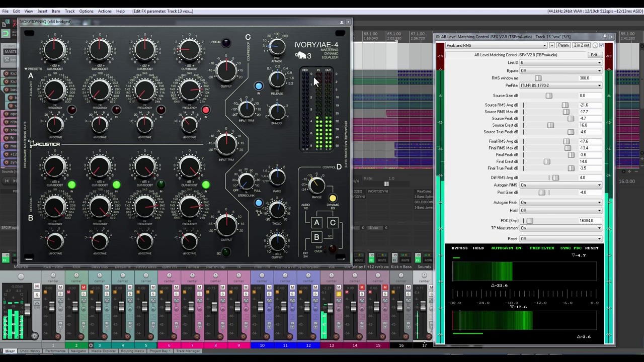This screenshot has width=644, height=362.
Task: Open the PreFilter ITU-R BS.1770-2 dropdown
Action: click(x=560, y=85)
